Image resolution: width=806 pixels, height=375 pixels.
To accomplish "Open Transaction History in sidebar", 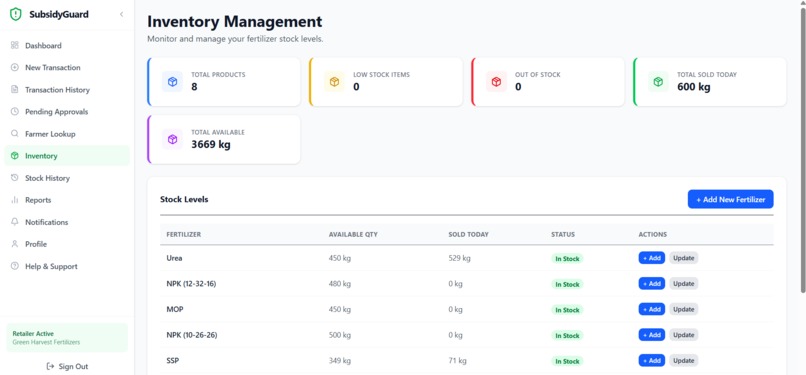I will tap(67, 90).
